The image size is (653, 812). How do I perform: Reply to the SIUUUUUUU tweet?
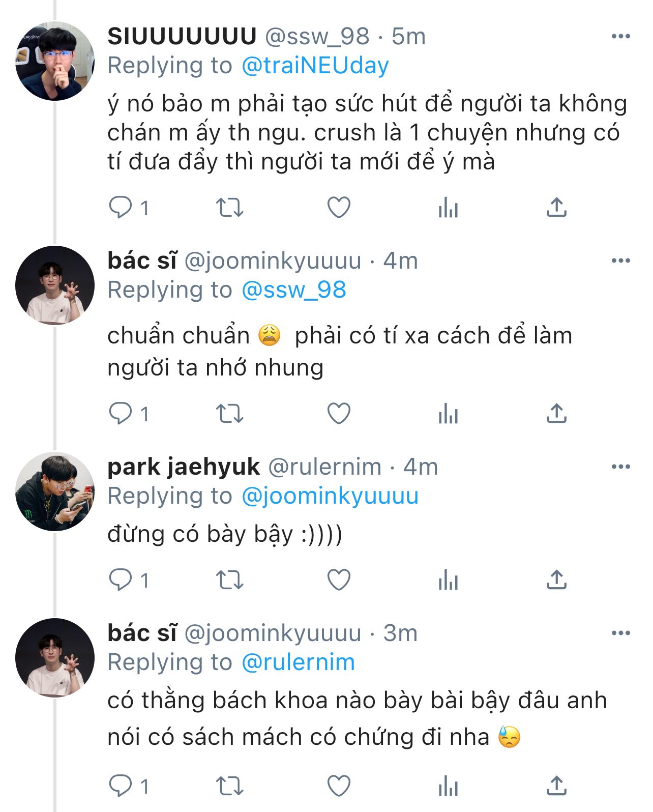[121, 208]
